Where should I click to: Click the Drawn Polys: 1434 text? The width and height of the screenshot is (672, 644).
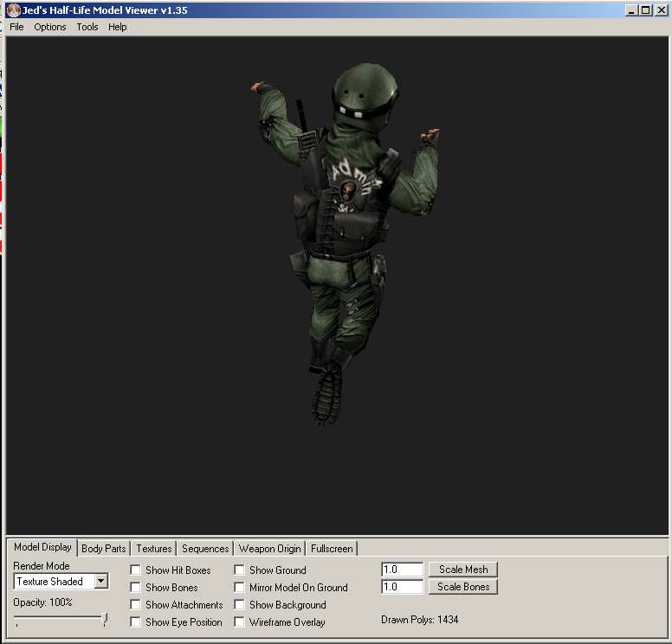[420, 620]
